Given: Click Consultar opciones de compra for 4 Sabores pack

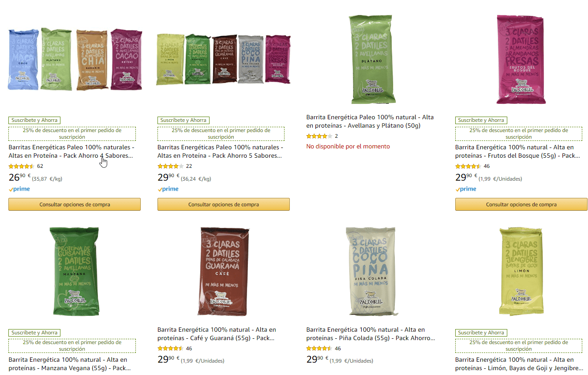Looking at the screenshot, I should click(x=75, y=205).
